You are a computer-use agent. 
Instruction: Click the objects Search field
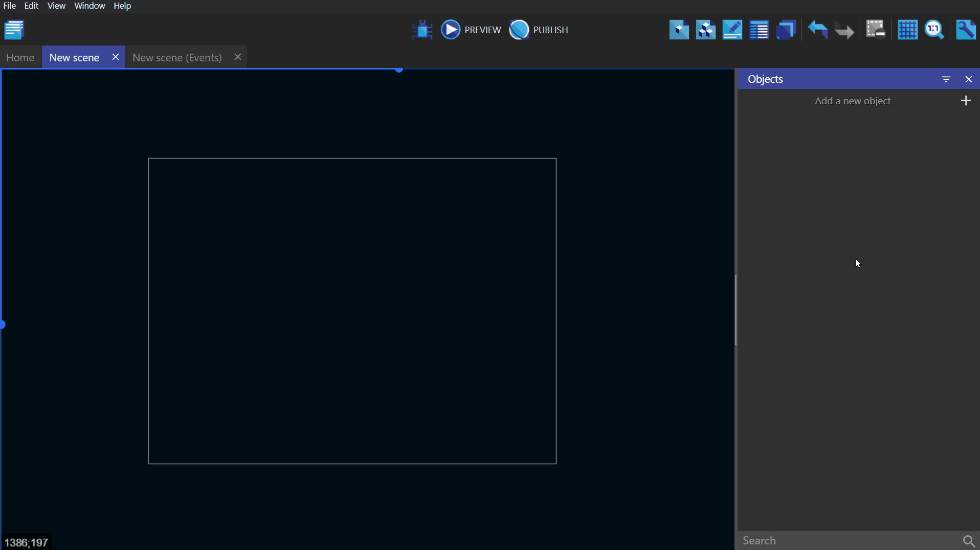(849, 540)
